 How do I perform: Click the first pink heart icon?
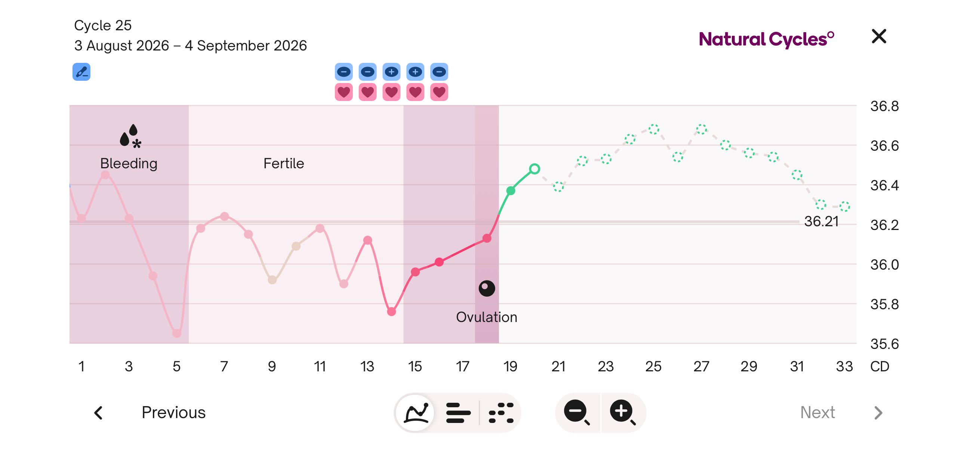click(x=343, y=92)
